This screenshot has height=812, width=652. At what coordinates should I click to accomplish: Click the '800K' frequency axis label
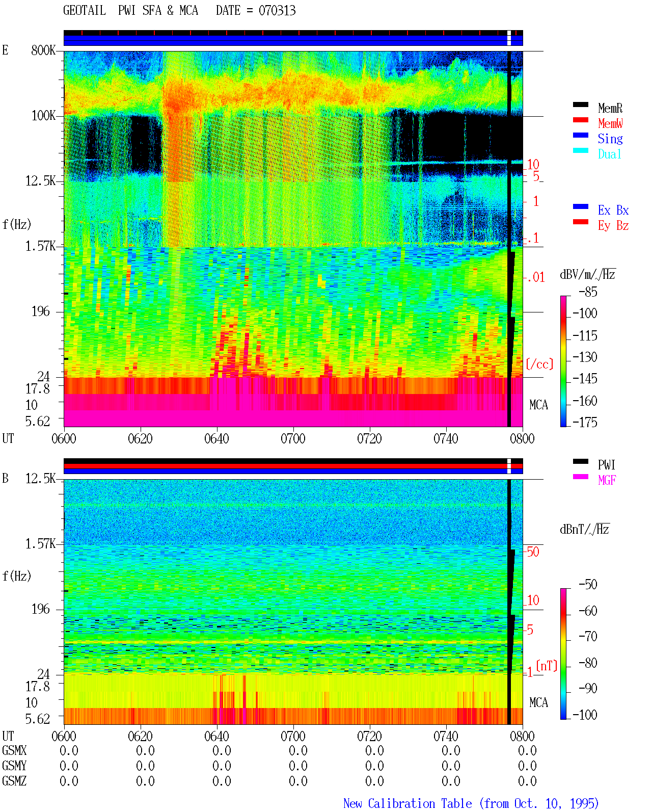coord(43,50)
